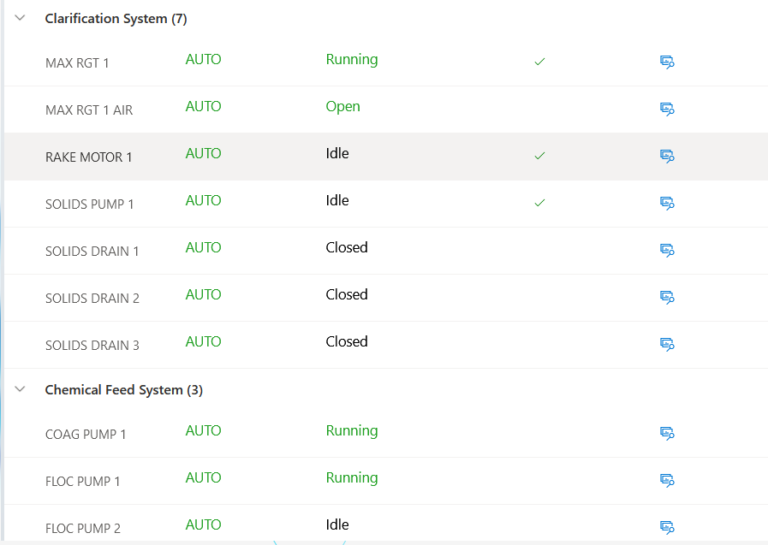Select the Clarification System (7) header
The image size is (768, 545).
[116, 19]
